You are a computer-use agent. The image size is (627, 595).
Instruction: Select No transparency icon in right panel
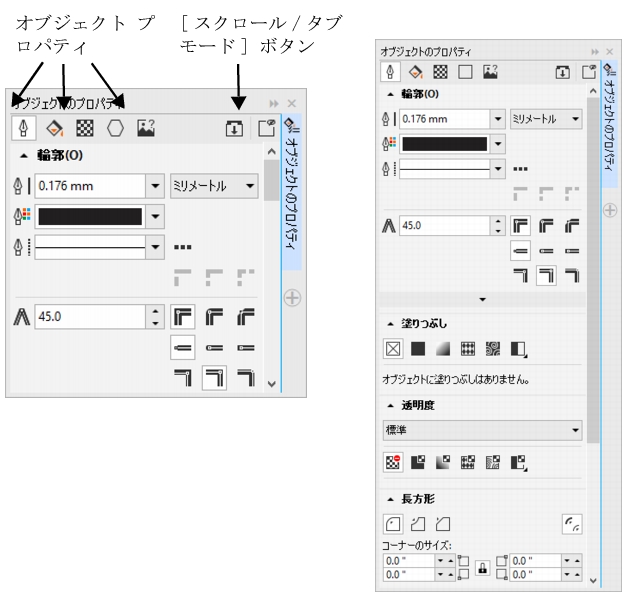(393, 460)
